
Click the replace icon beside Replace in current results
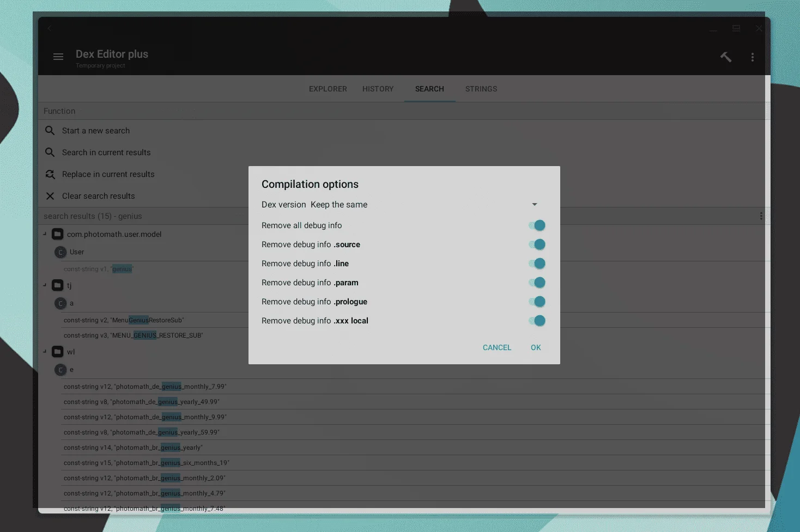50,174
